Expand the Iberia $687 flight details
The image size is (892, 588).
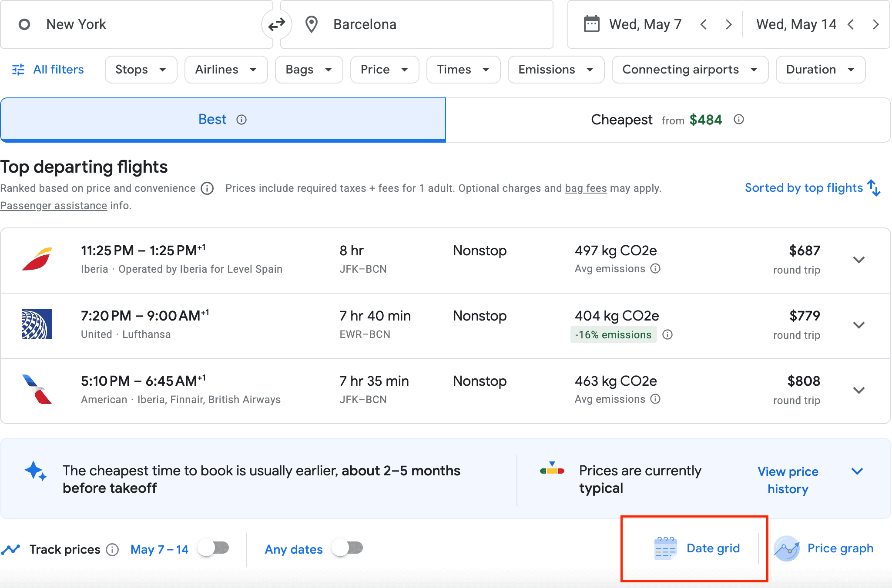click(858, 260)
